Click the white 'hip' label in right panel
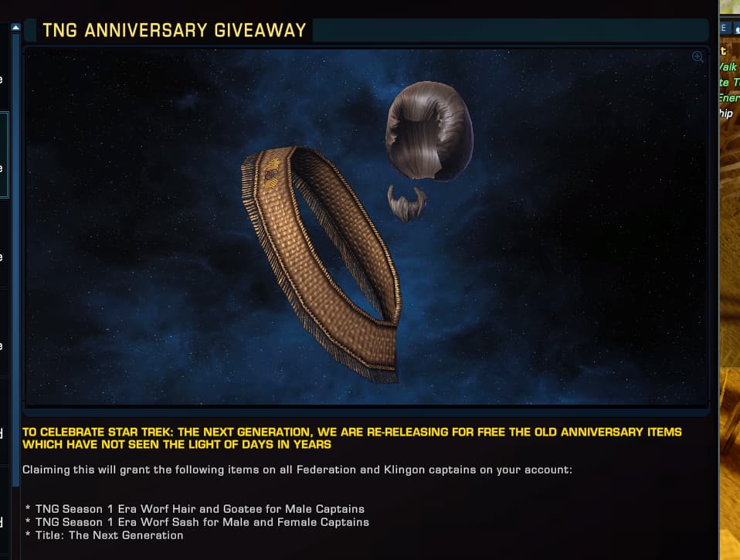740x560 pixels. 726,114
